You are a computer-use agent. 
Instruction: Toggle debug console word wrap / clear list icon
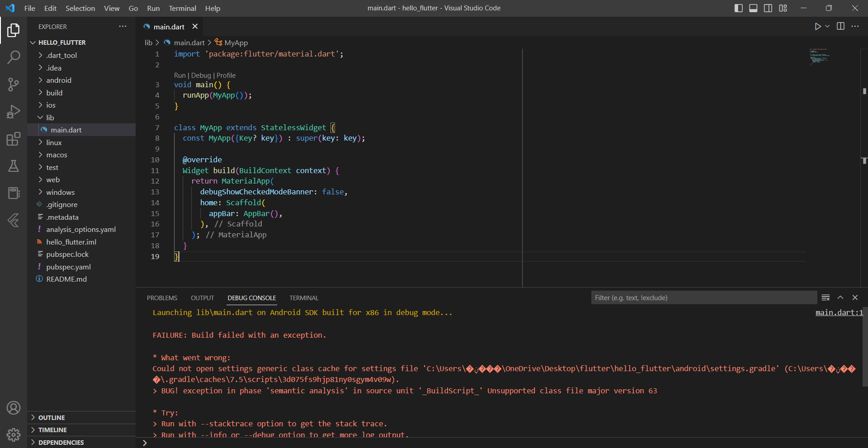click(x=826, y=297)
